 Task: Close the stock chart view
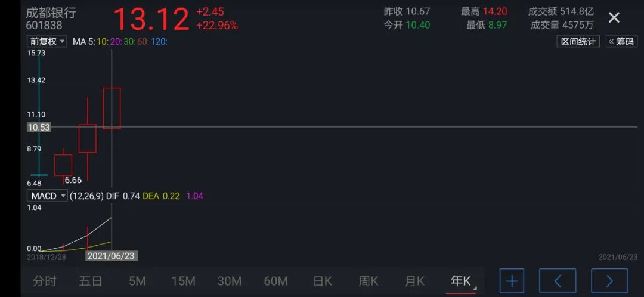click(x=614, y=18)
